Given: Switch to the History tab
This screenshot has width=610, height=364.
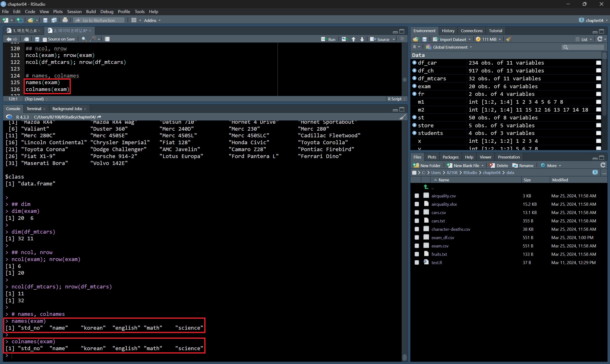Looking at the screenshot, I should [x=448, y=31].
